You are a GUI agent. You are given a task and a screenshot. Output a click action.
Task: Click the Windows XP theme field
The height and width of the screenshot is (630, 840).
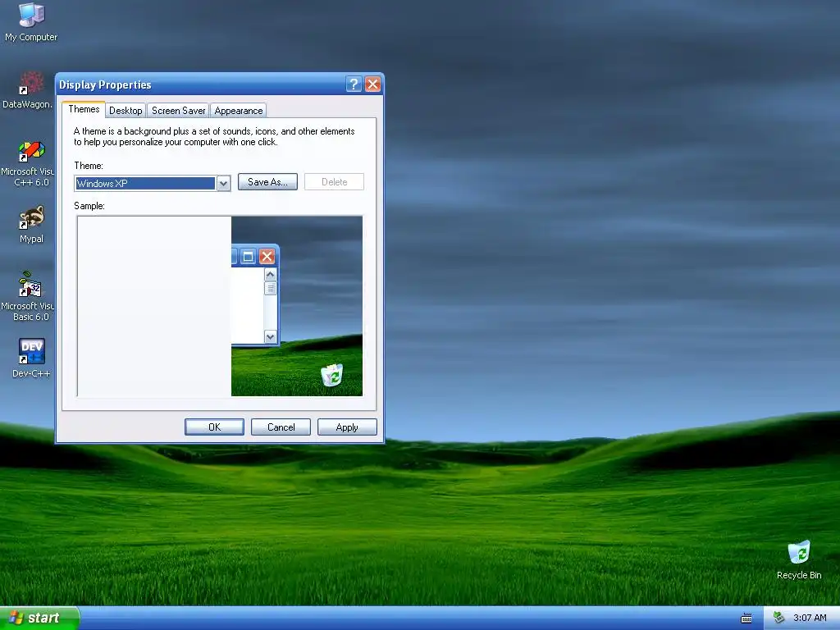(x=145, y=183)
